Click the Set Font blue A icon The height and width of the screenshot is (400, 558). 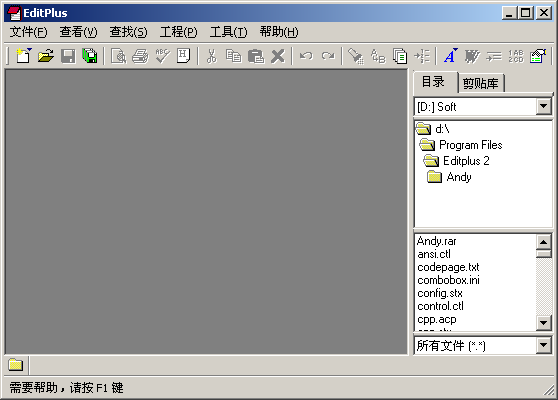tap(451, 56)
